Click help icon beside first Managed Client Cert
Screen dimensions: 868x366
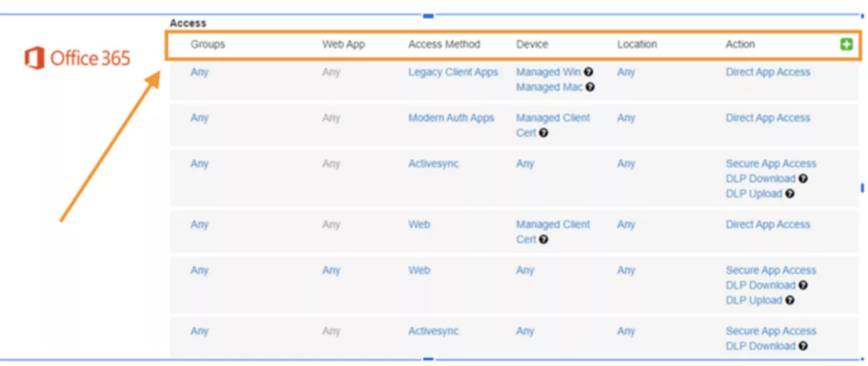[x=543, y=133]
